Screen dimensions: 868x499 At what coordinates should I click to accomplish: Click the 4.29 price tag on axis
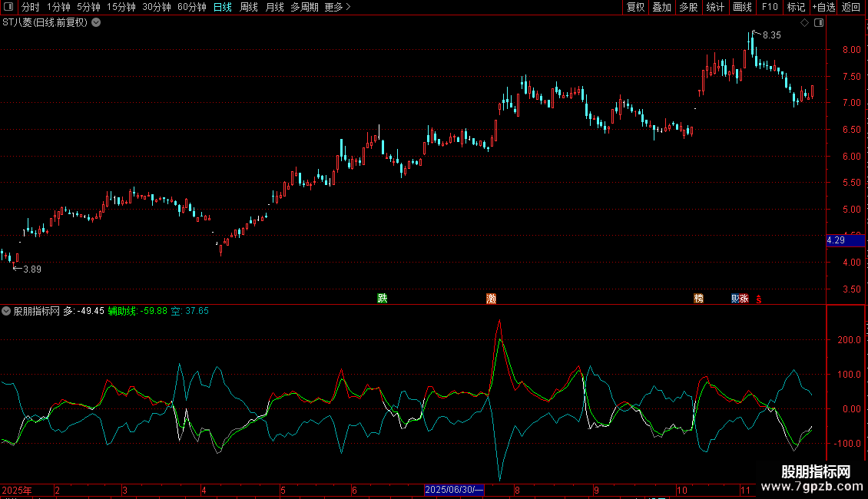coord(845,240)
